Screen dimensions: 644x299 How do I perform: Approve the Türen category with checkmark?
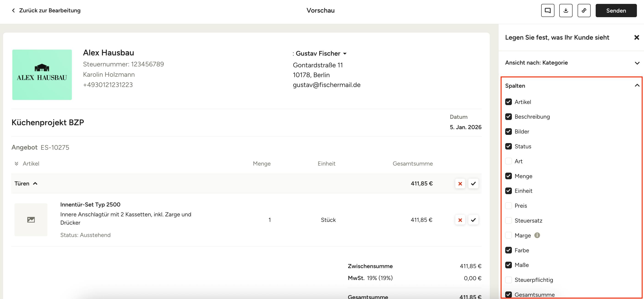coord(473,184)
